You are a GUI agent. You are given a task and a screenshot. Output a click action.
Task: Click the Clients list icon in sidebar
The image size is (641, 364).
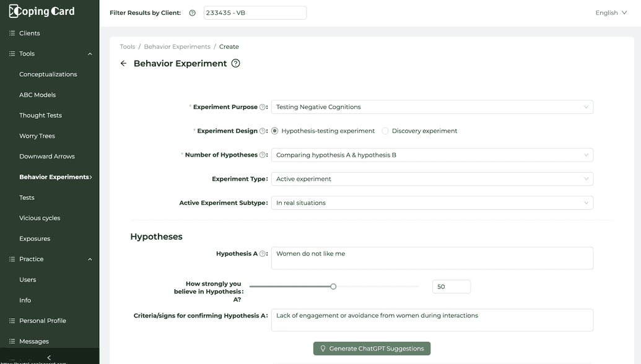(12, 33)
